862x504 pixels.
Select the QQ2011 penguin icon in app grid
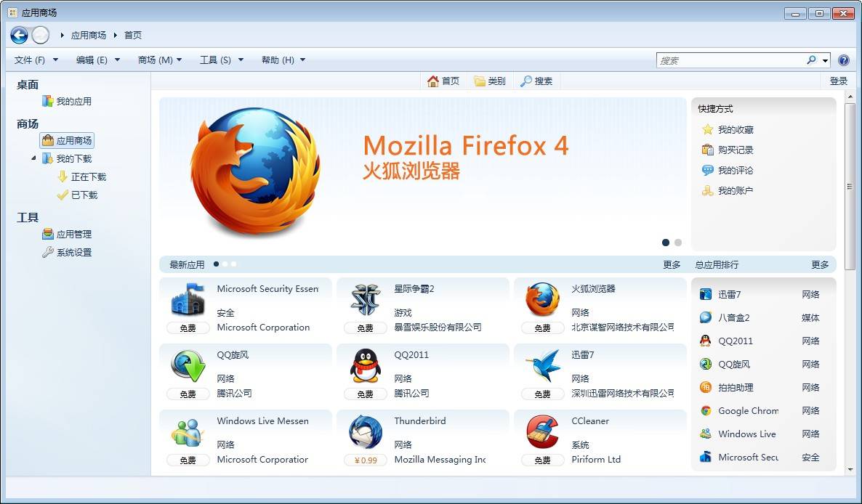pos(365,365)
